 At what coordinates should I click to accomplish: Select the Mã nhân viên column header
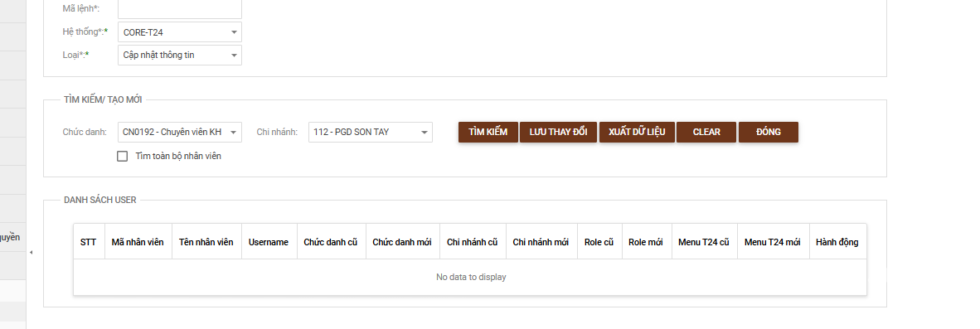[x=138, y=242]
